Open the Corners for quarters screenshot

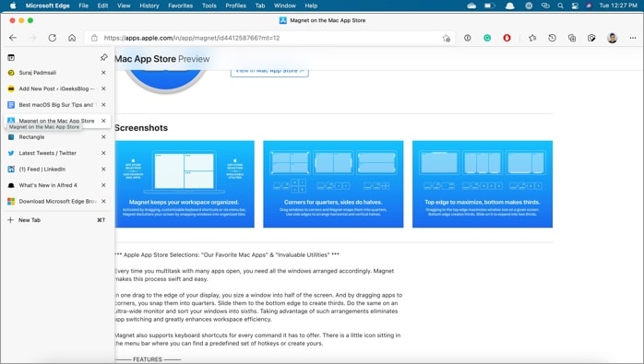[x=333, y=184]
